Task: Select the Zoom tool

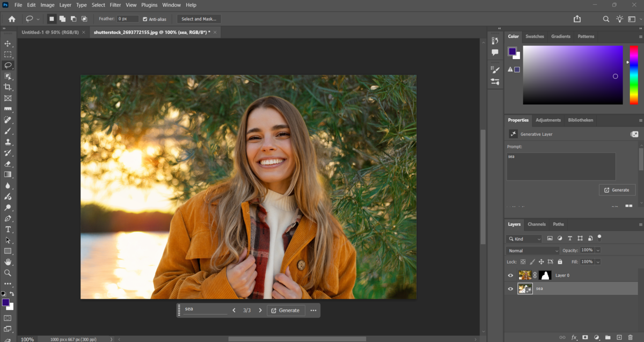Action: click(8, 273)
